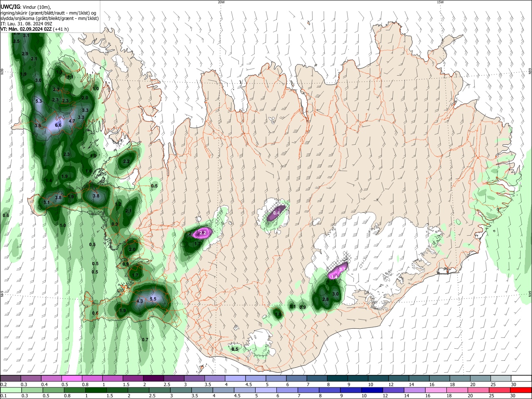
Task: Click the 15W longitude label
Action: coord(440,2)
